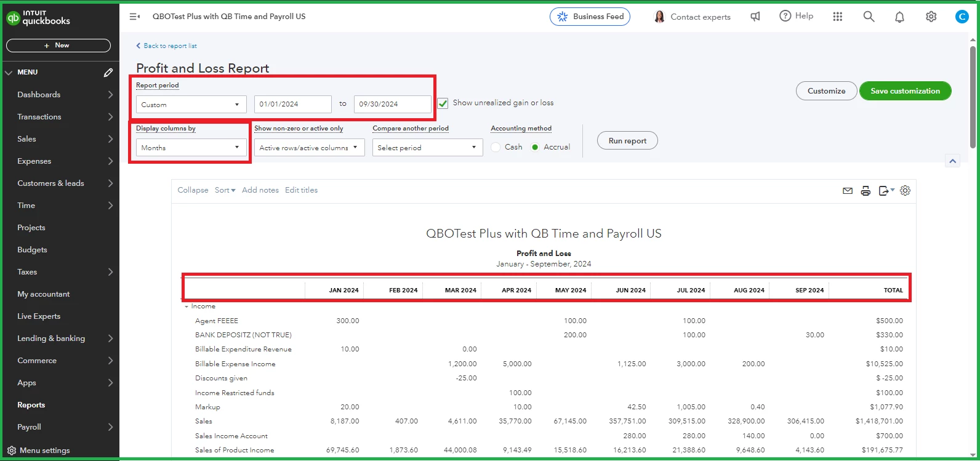Open Commerce in the sidebar
This screenshot has width=980, height=461.
click(x=37, y=361)
